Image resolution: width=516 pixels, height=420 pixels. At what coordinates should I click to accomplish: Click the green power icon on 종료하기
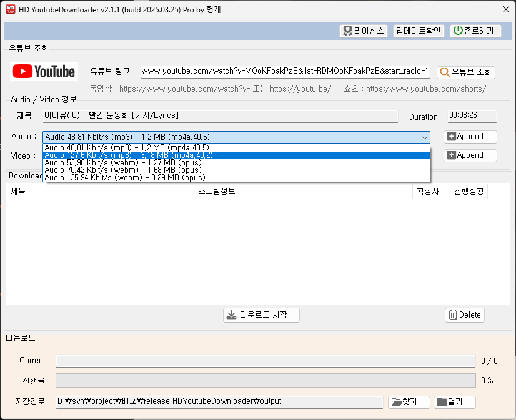[458, 31]
